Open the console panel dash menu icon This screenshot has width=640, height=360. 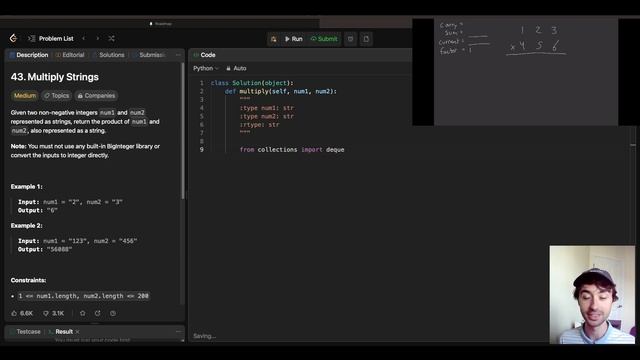tap(178, 331)
